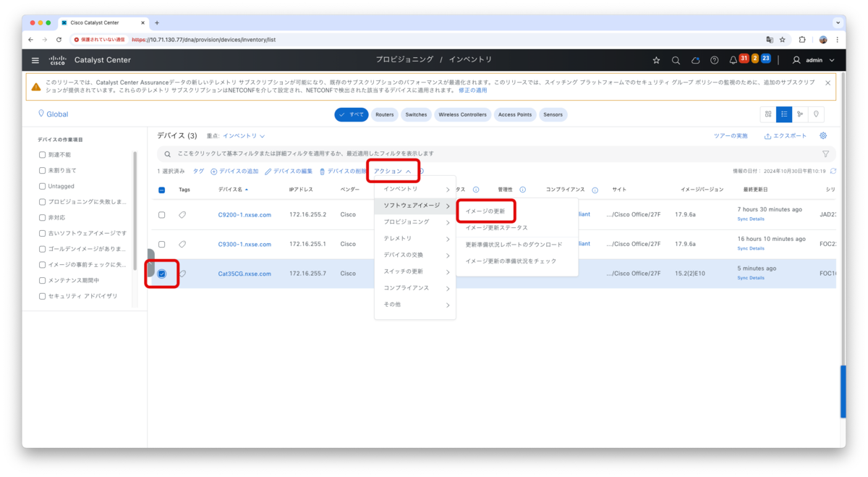The height and width of the screenshot is (477, 868).
Task: Refresh the inventory data timestamp icon
Action: (x=833, y=171)
